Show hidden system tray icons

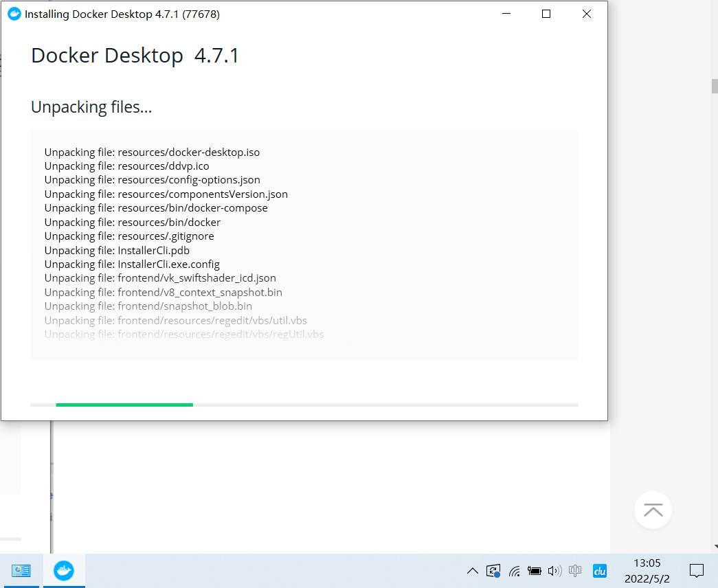pyautogui.click(x=473, y=571)
